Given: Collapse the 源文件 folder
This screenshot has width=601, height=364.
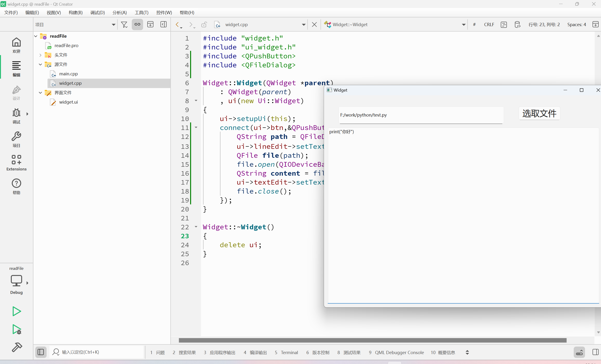Looking at the screenshot, I should tap(40, 65).
